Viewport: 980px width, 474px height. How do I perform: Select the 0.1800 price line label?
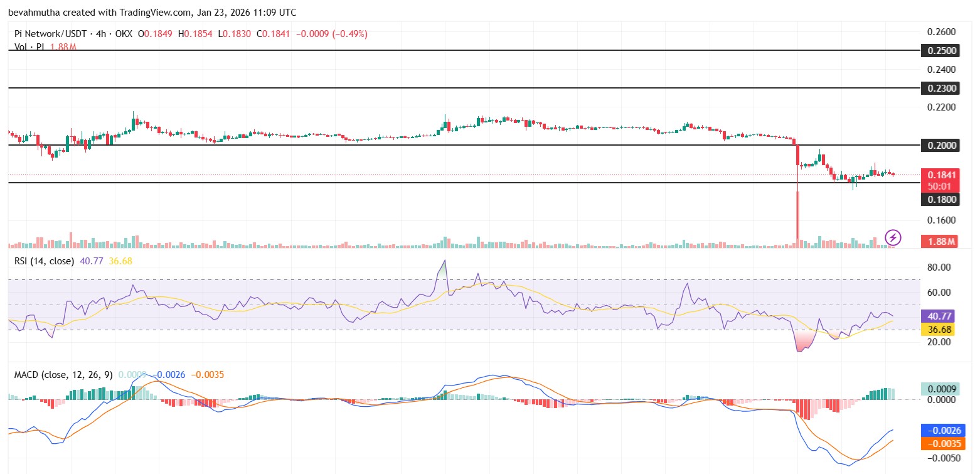coord(939,199)
